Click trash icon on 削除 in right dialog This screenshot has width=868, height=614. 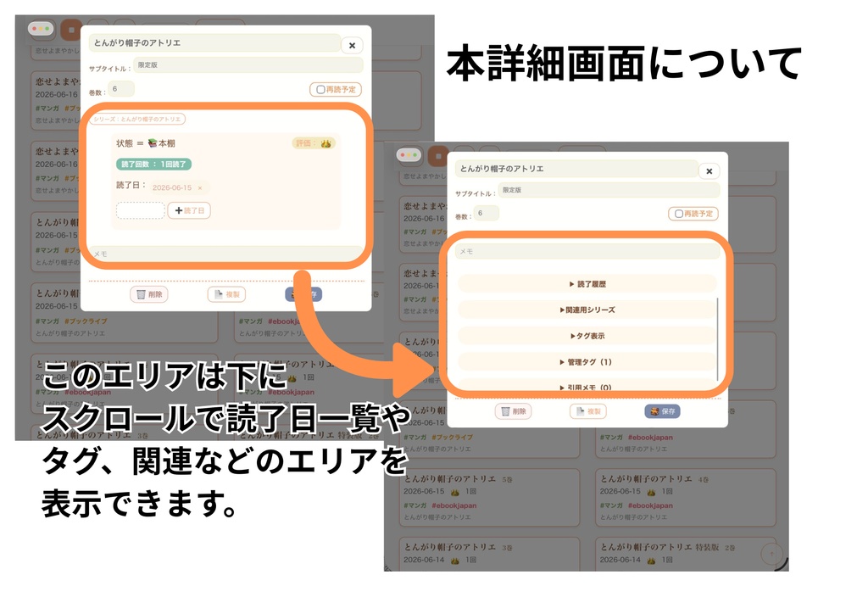coord(505,411)
